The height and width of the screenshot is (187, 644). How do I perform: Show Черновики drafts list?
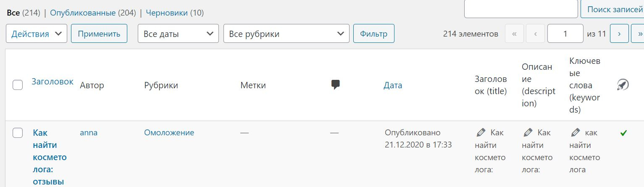[167, 13]
